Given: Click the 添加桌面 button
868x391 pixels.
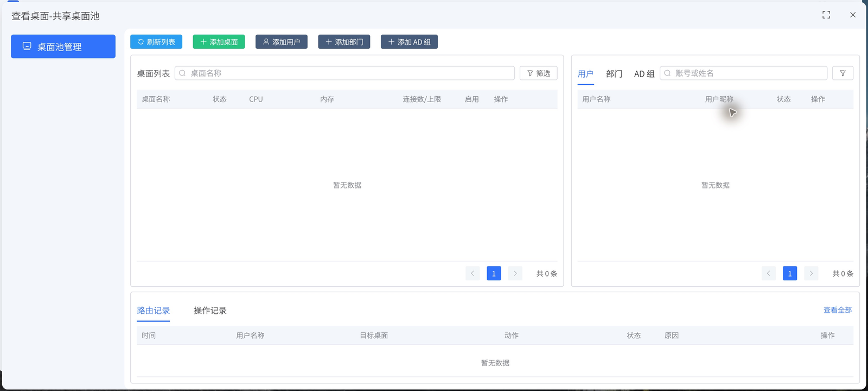Looking at the screenshot, I should 219,42.
